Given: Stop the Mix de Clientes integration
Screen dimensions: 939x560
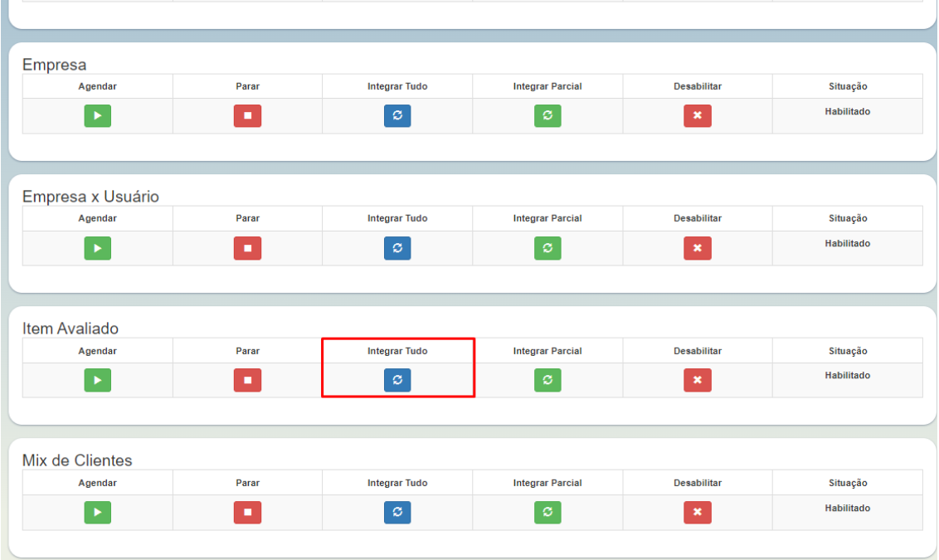Looking at the screenshot, I should pyautogui.click(x=247, y=512).
